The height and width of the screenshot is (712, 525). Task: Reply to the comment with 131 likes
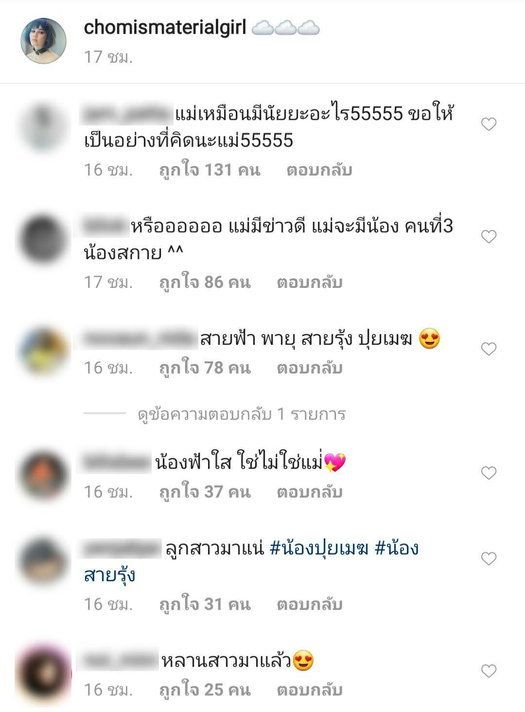[319, 170]
